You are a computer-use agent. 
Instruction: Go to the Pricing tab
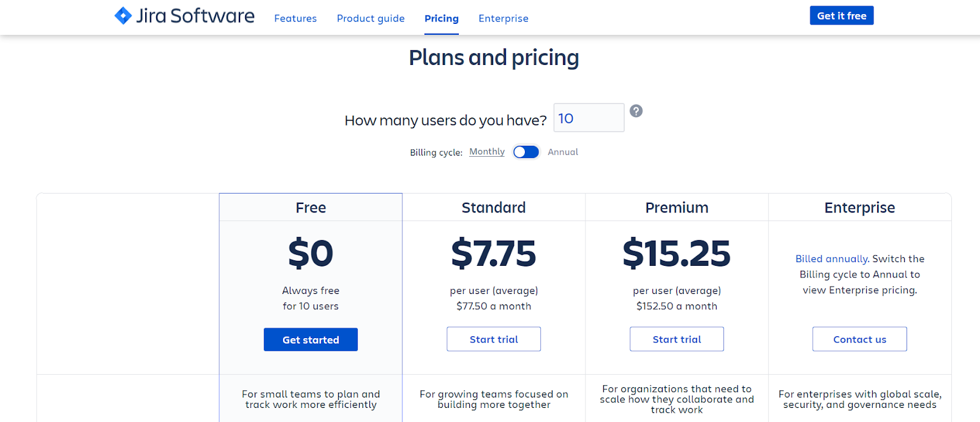click(x=441, y=18)
